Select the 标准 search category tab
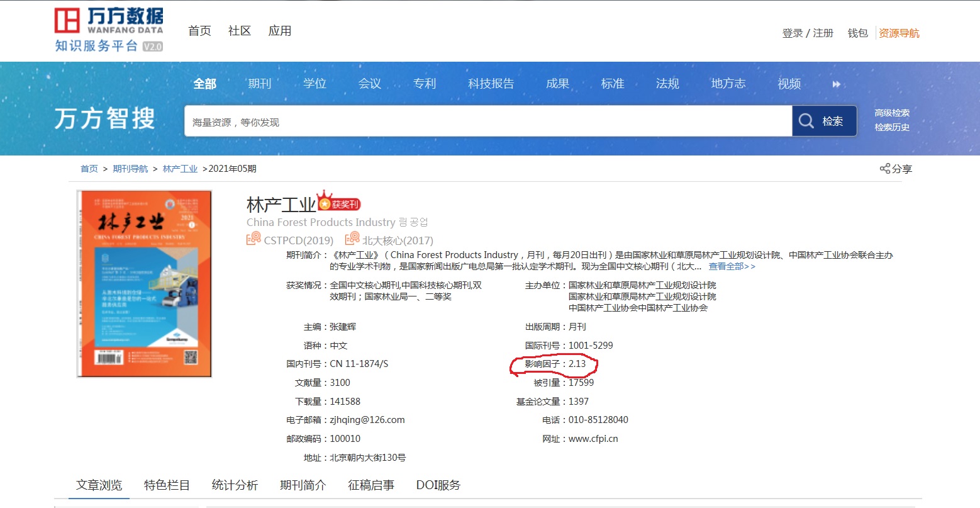 tap(613, 84)
